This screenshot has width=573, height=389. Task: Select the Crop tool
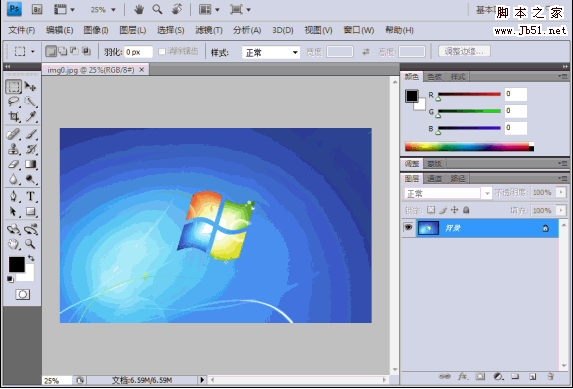point(14,117)
